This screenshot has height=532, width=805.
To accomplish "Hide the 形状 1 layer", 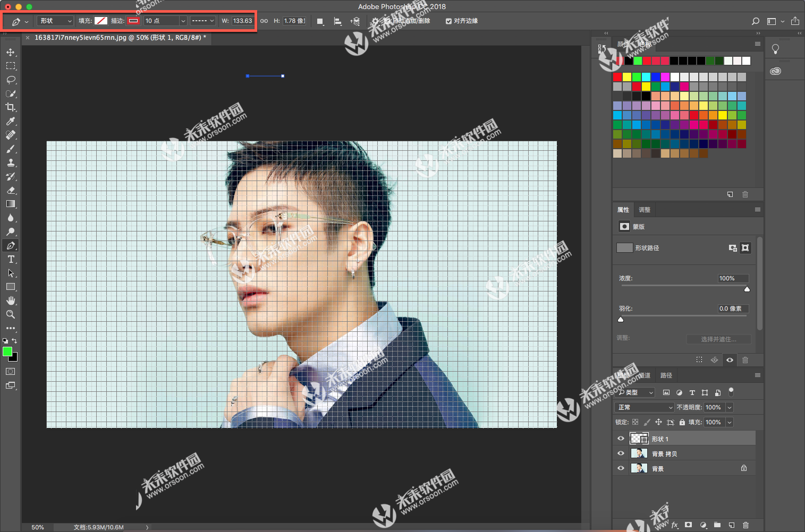I will pyautogui.click(x=621, y=439).
